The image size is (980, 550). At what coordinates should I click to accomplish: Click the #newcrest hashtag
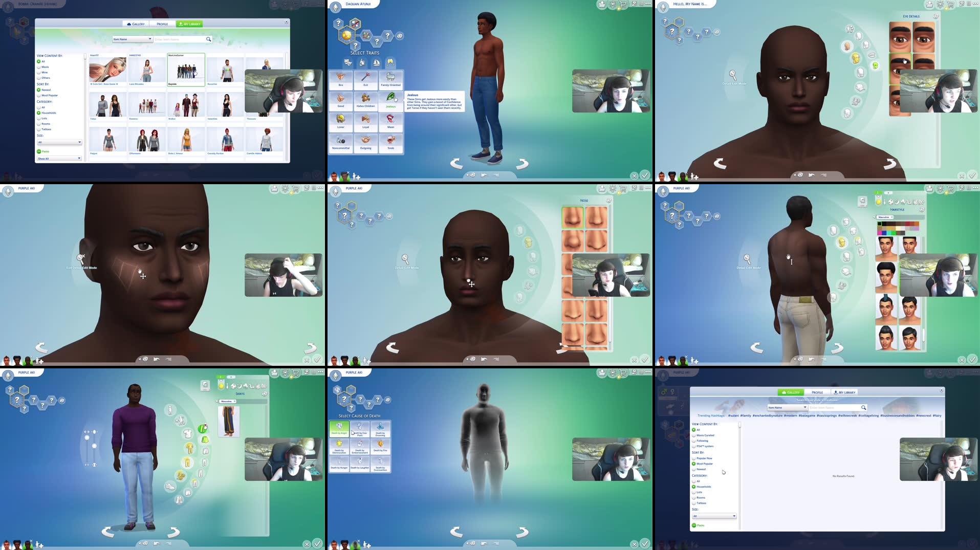924,415
